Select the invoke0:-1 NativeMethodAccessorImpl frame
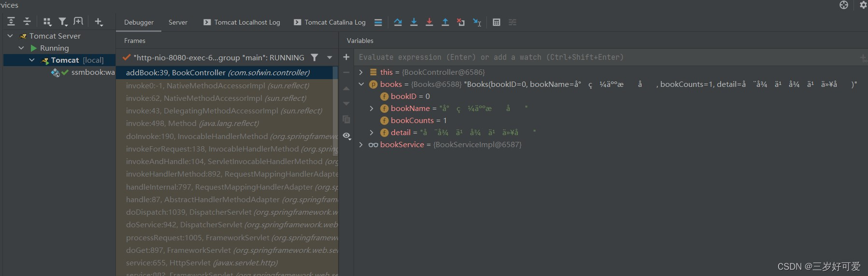 pos(225,85)
